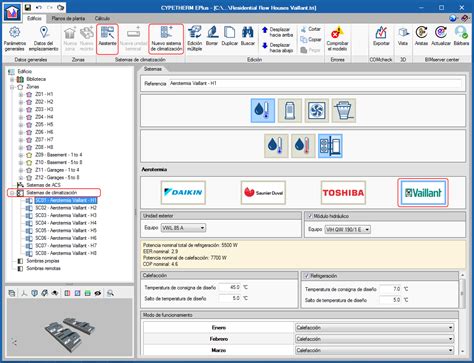Click the Copiar copy button

(x=311, y=40)
